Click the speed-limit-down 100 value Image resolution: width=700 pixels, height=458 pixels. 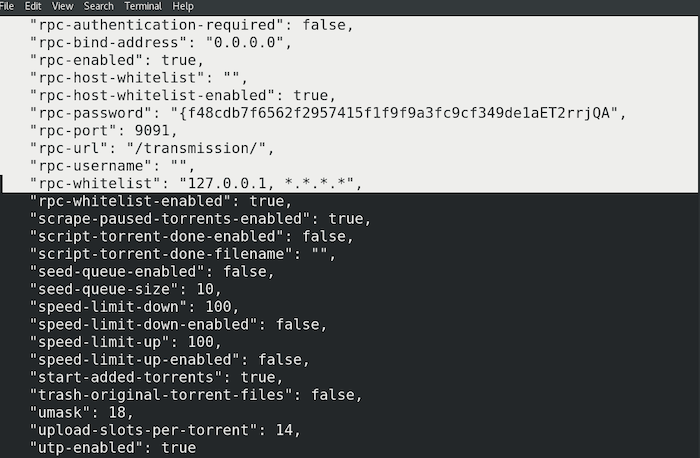click(x=218, y=307)
